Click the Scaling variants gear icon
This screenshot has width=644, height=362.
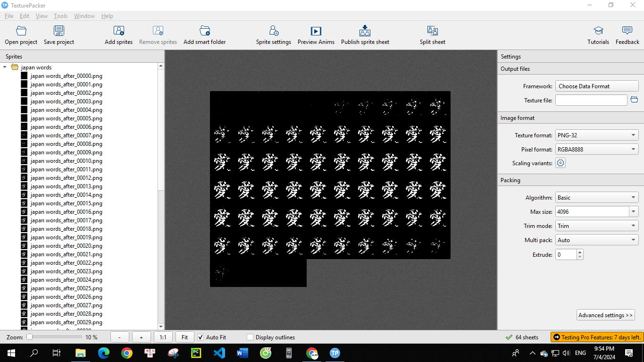coord(560,162)
